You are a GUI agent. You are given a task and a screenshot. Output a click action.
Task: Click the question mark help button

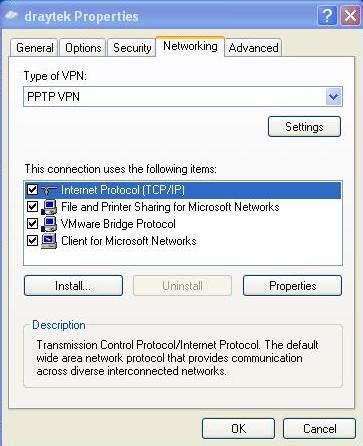click(327, 15)
